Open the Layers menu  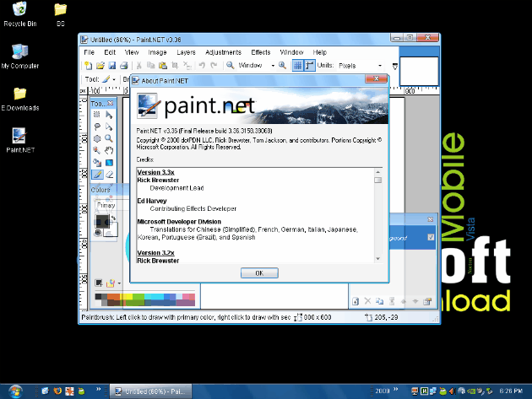point(186,52)
